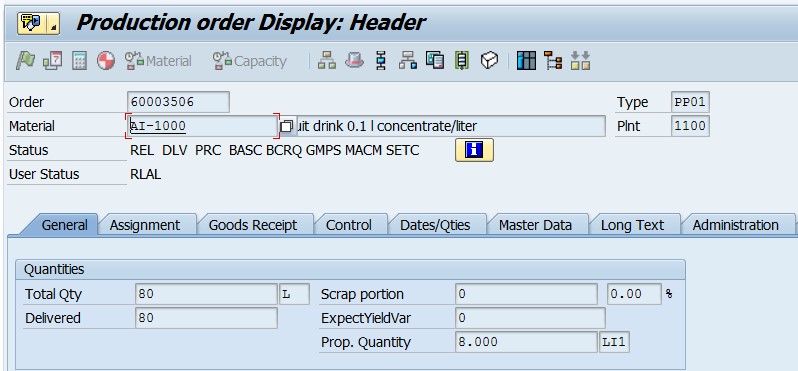The height and width of the screenshot is (371, 798).
Task: Open the Administration tab
Action: [735, 225]
